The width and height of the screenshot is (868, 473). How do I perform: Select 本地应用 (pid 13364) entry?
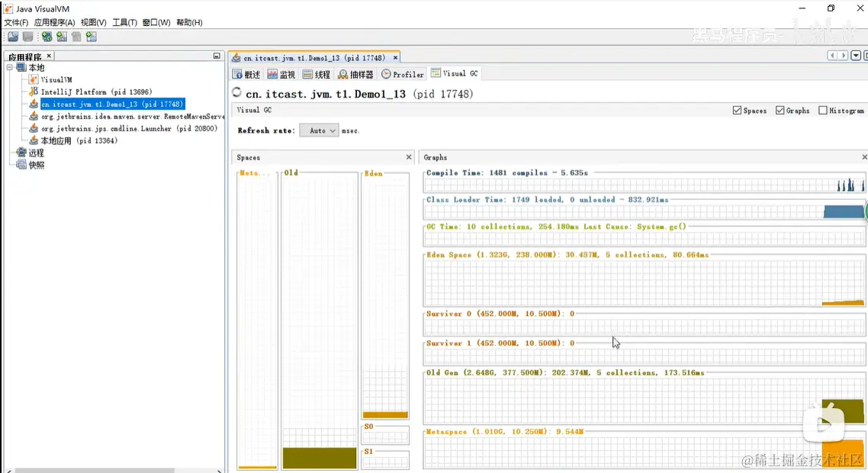point(79,140)
